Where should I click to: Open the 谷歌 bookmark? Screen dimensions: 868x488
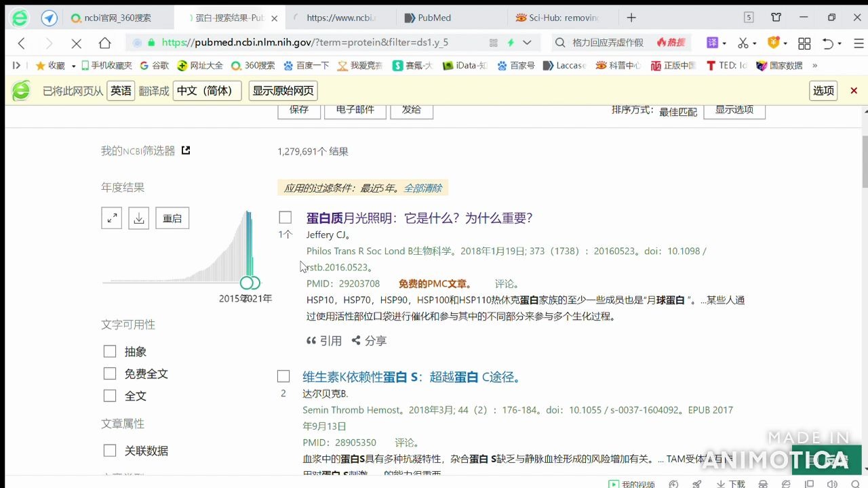pos(155,66)
